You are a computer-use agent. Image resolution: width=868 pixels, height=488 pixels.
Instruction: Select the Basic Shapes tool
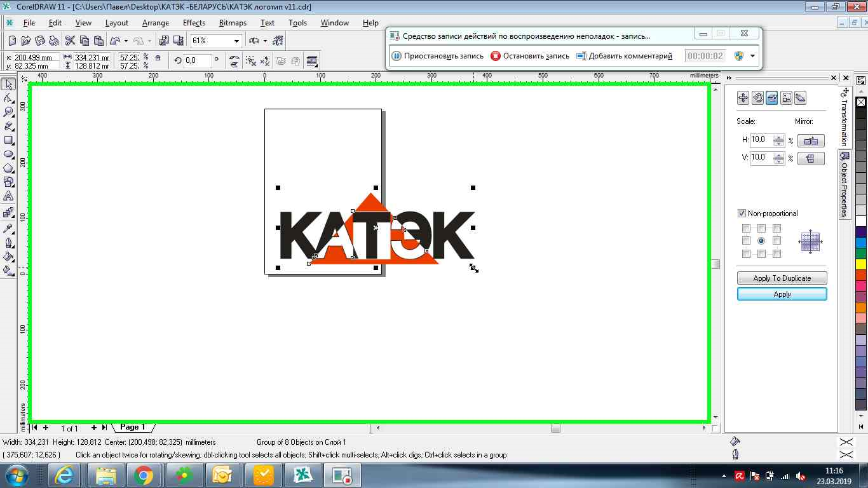click(x=8, y=182)
